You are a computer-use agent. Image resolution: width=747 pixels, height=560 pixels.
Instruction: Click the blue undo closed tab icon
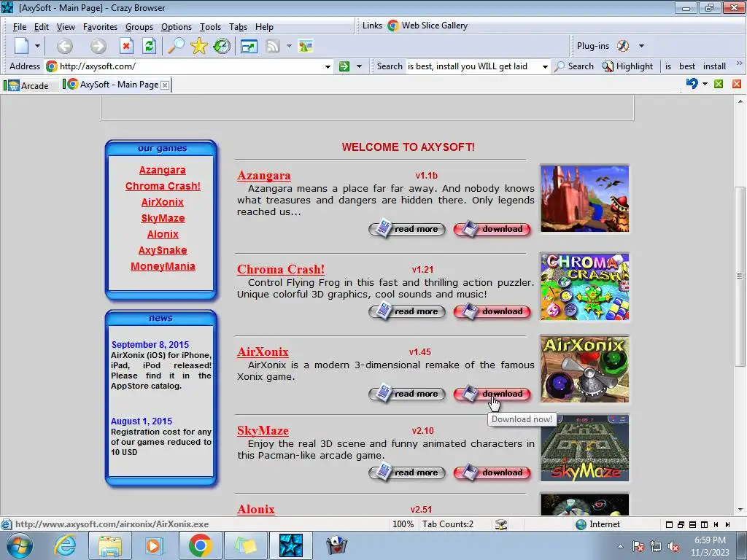pos(692,84)
